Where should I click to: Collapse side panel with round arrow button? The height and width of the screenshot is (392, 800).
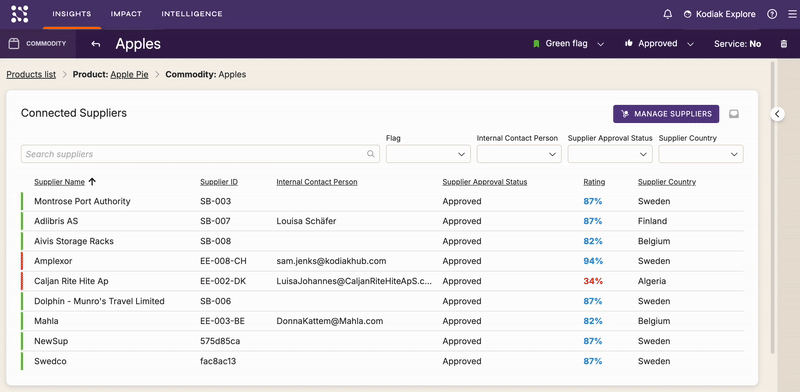click(x=777, y=114)
